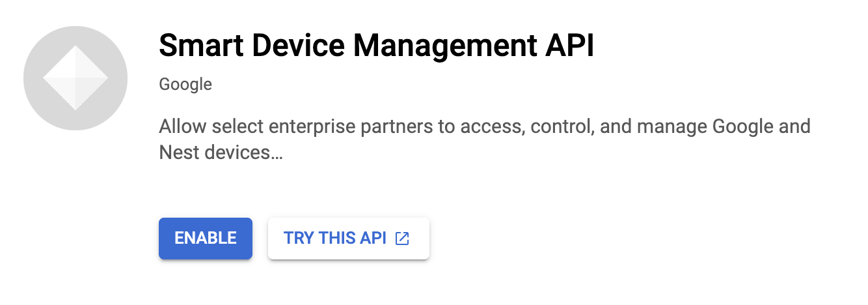Expand the truncated description ellipsis

click(x=277, y=153)
